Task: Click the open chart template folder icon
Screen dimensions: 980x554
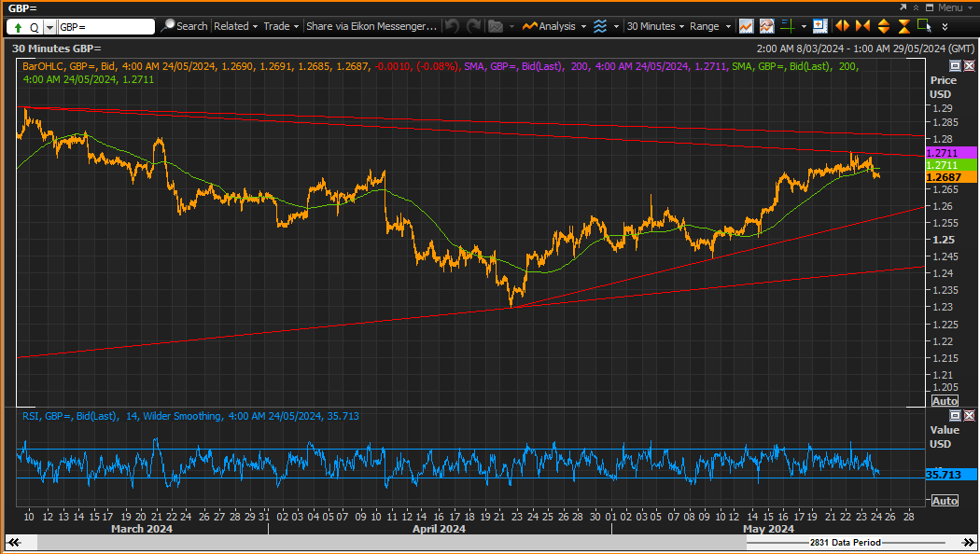Action: tap(496, 26)
